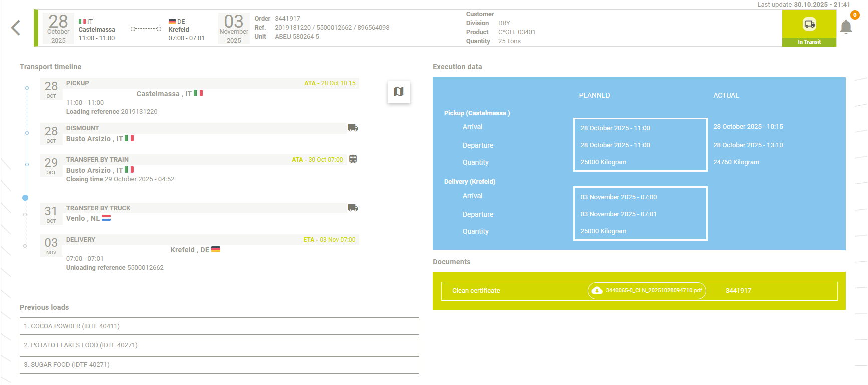This screenshot has height=385, width=868.
Task: Click the Last update timestamp
Action: [x=804, y=5]
